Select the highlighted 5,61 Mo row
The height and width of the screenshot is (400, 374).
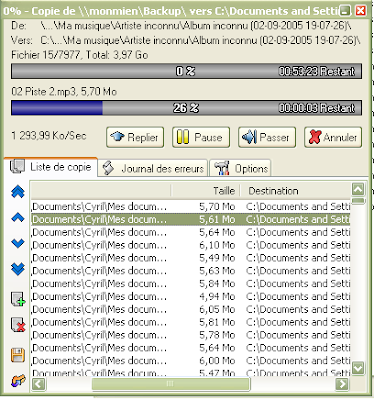tap(190, 219)
